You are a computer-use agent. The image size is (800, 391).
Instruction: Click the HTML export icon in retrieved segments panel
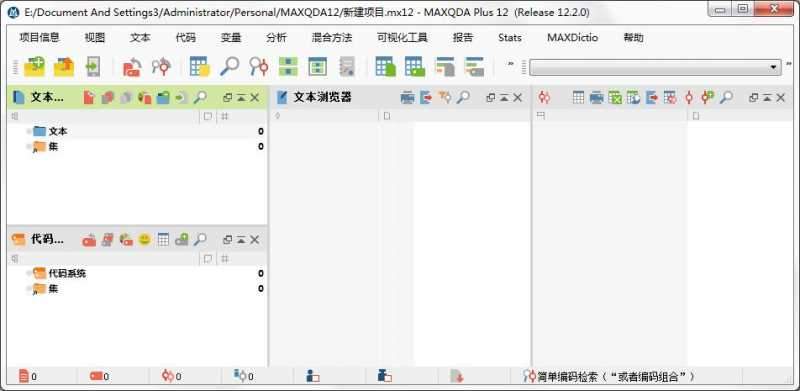(633, 97)
